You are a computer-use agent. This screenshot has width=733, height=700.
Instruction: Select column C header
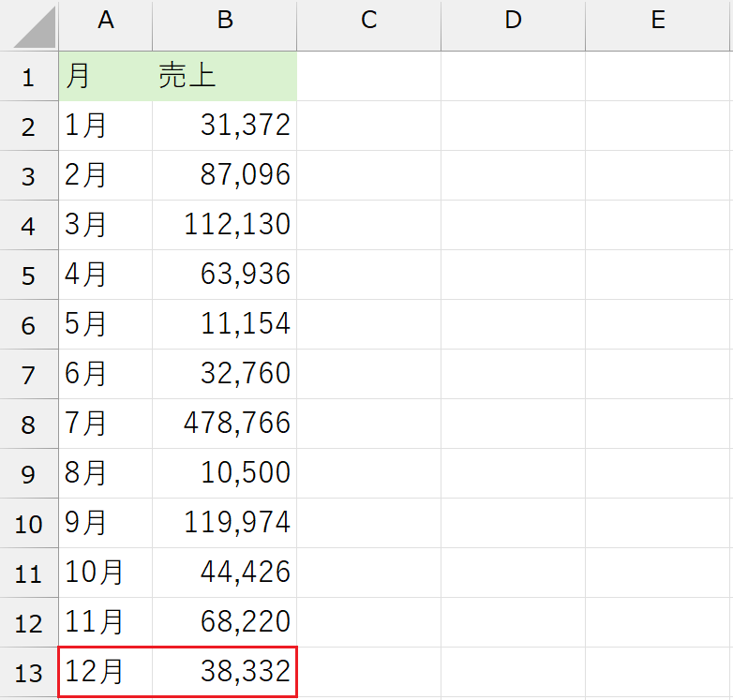[368, 22]
